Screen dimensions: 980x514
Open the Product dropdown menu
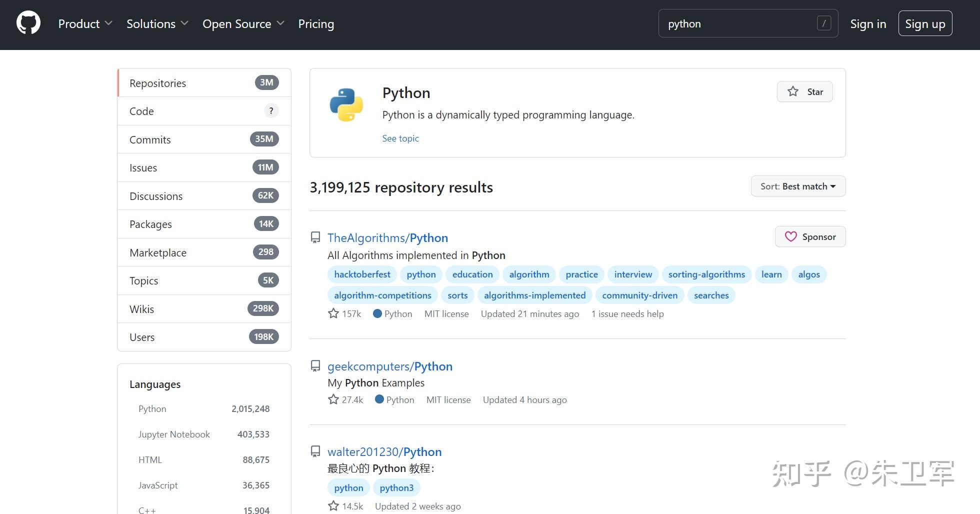(85, 23)
